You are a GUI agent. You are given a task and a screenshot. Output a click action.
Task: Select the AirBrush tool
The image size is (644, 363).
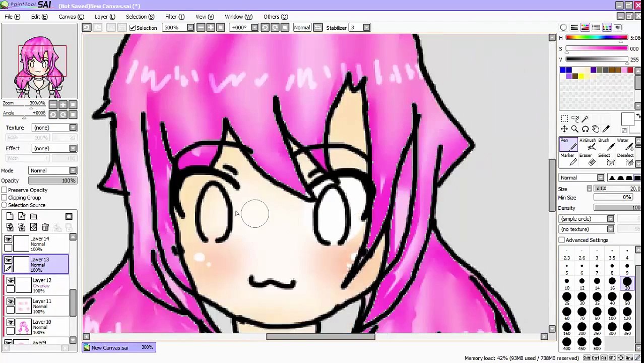pyautogui.click(x=588, y=144)
